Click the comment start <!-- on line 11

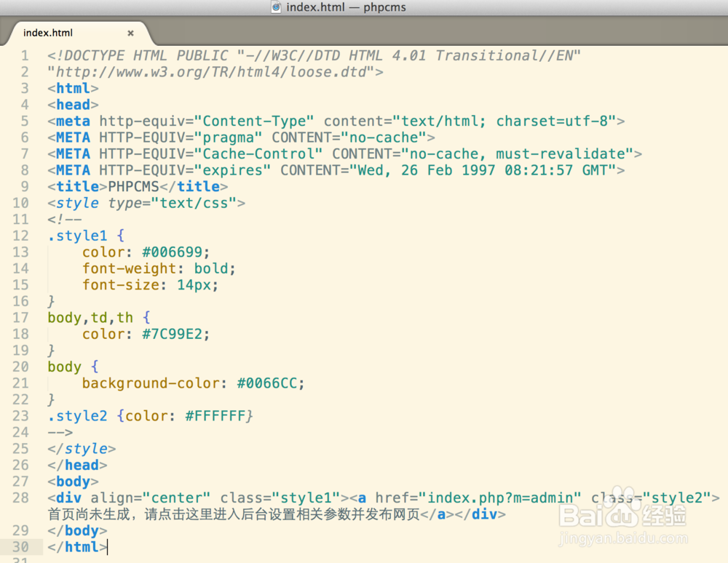click(x=65, y=220)
